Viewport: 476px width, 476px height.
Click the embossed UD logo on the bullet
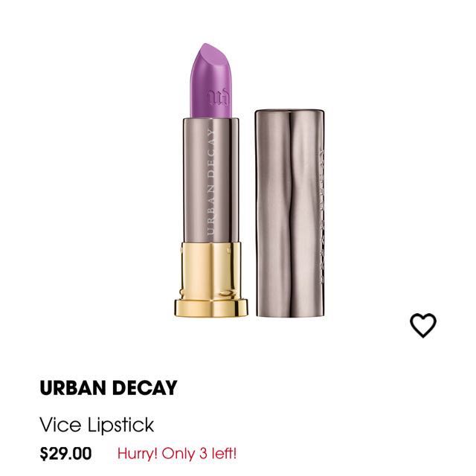tap(218, 97)
